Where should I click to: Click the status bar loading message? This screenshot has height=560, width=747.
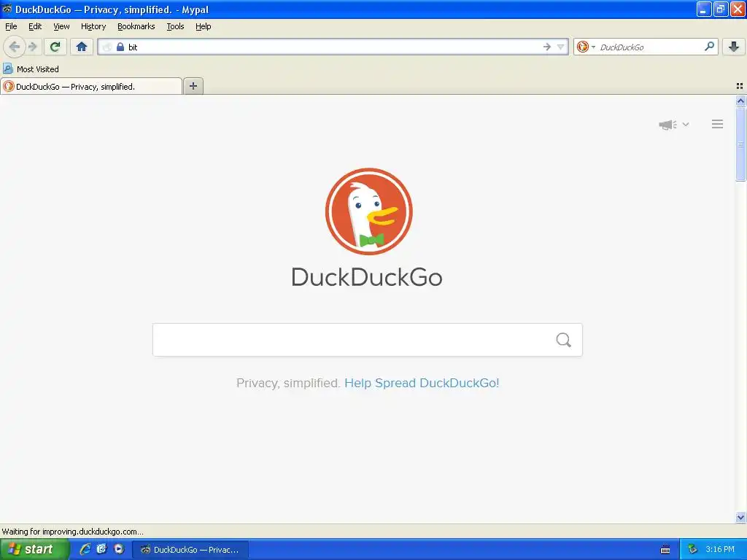click(72, 532)
